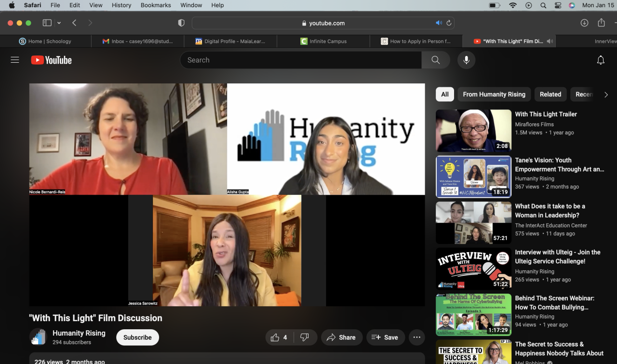Click the Share button
Image resolution: width=617 pixels, height=364 pixels.
[341, 337]
